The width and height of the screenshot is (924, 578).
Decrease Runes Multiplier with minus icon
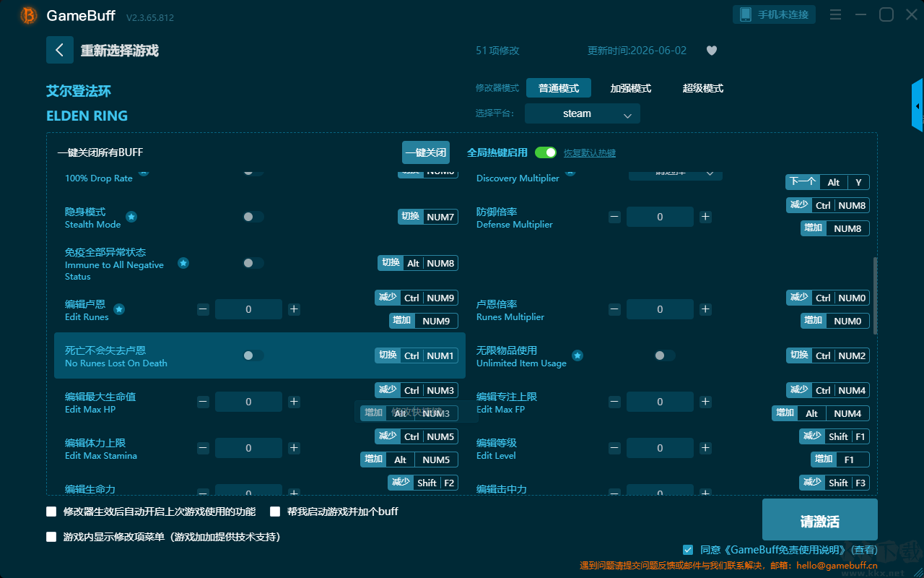614,309
